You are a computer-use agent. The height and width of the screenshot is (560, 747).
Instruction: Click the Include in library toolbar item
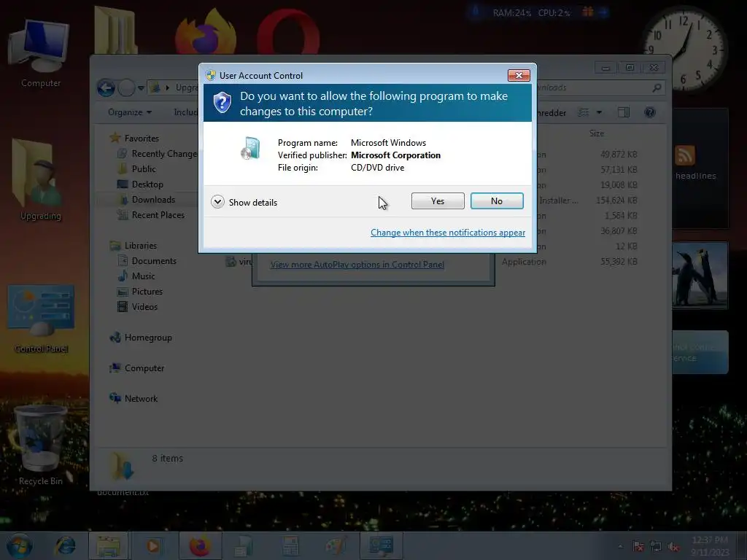(186, 112)
